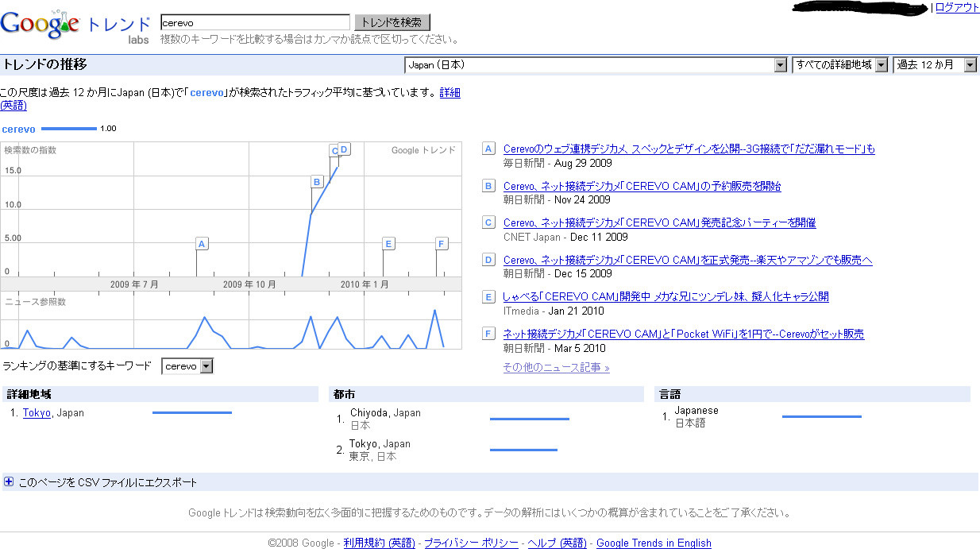
Task: Click the Google Trends logo
Action: tap(75, 27)
